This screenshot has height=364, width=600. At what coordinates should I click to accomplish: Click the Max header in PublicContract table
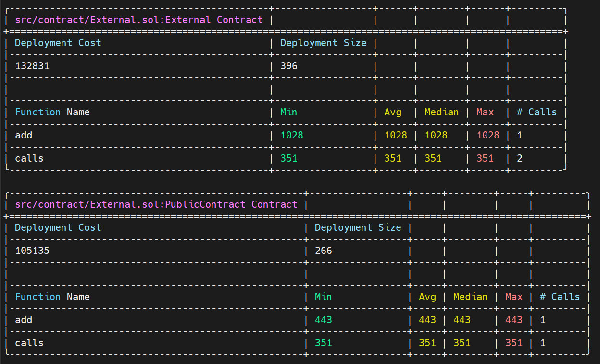[x=514, y=297]
